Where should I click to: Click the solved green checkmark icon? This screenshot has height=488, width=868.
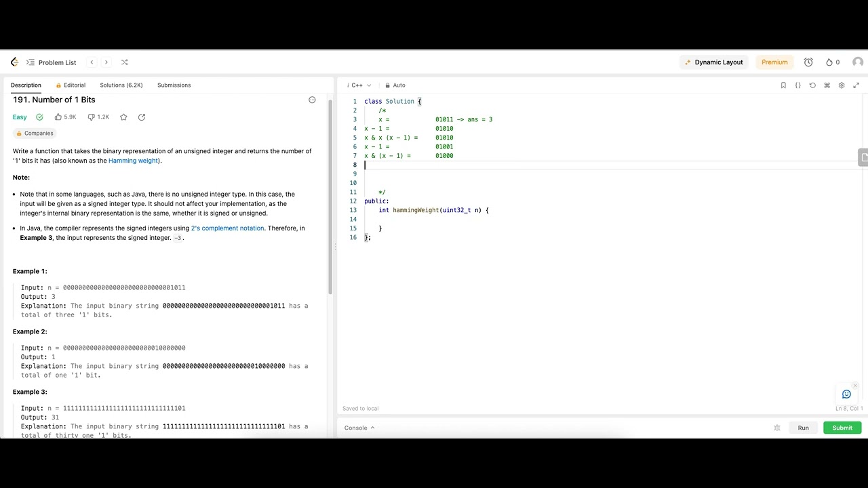coord(39,117)
